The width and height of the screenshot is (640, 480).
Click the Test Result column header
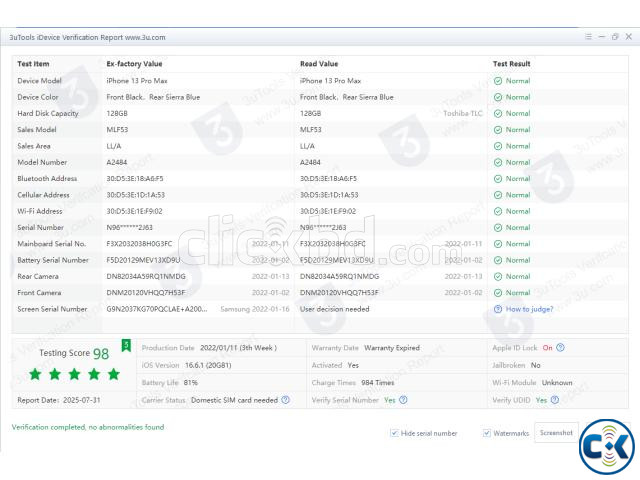(511, 64)
